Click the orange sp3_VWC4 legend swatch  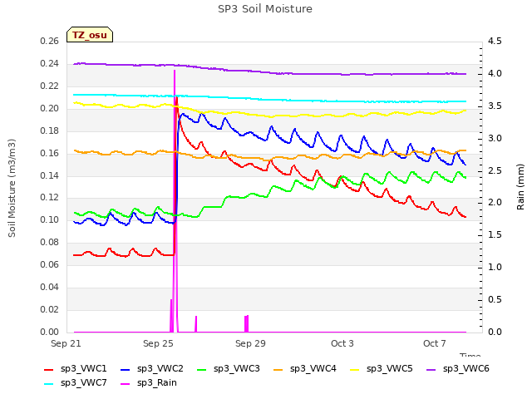click(x=278, y=369)
